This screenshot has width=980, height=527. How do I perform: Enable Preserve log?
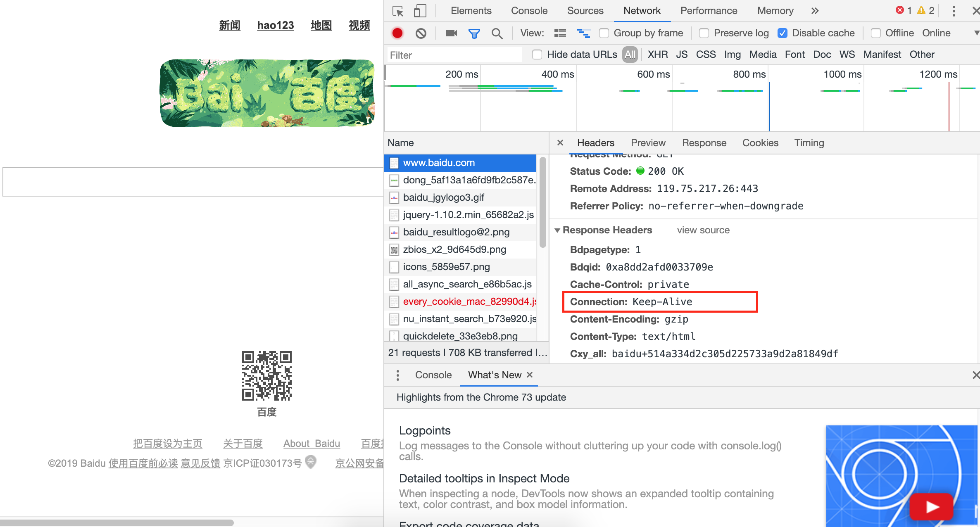coord(704,33)
